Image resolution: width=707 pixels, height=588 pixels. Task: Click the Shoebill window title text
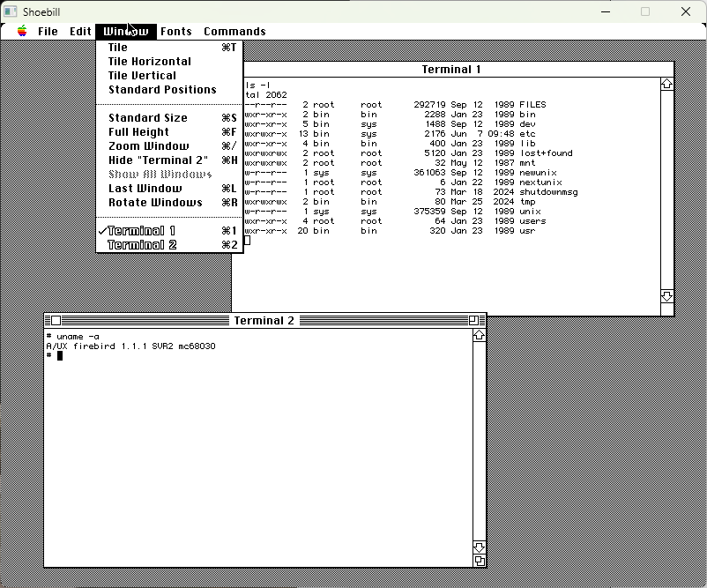(x=41, y=11)
